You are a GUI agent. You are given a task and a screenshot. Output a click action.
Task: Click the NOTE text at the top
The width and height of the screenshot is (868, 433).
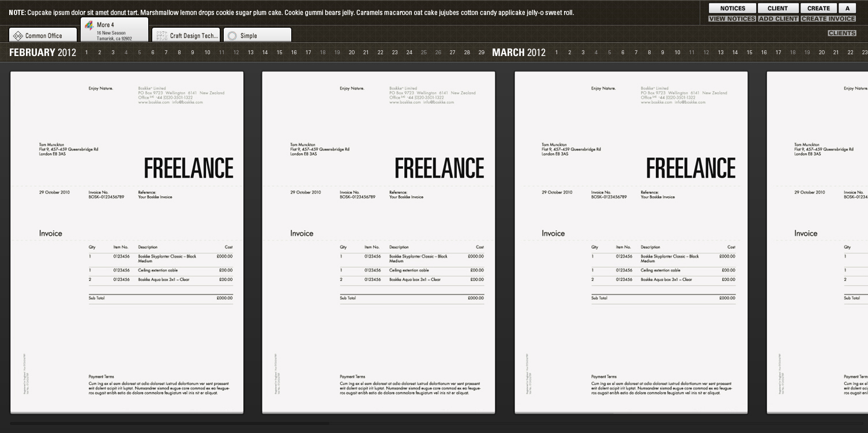tap(291, 13)
